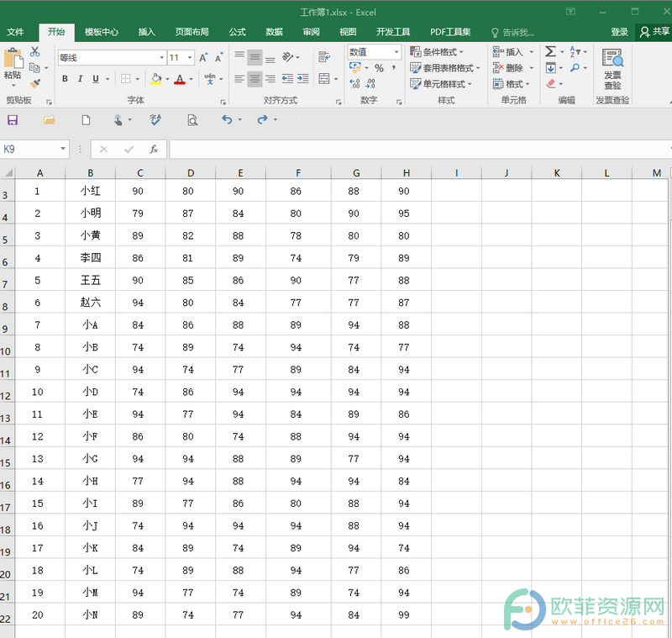The width and height of the screenshot is (672, 638).
Task: Click the Wrap Text icon
Action: [x=324, y=57]
